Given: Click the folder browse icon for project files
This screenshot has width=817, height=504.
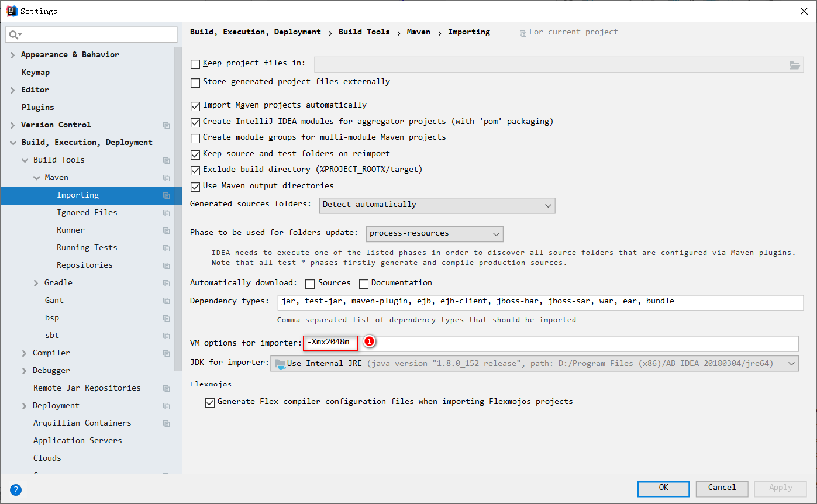Looking at the screenshot, I should [x=795, y=65].
